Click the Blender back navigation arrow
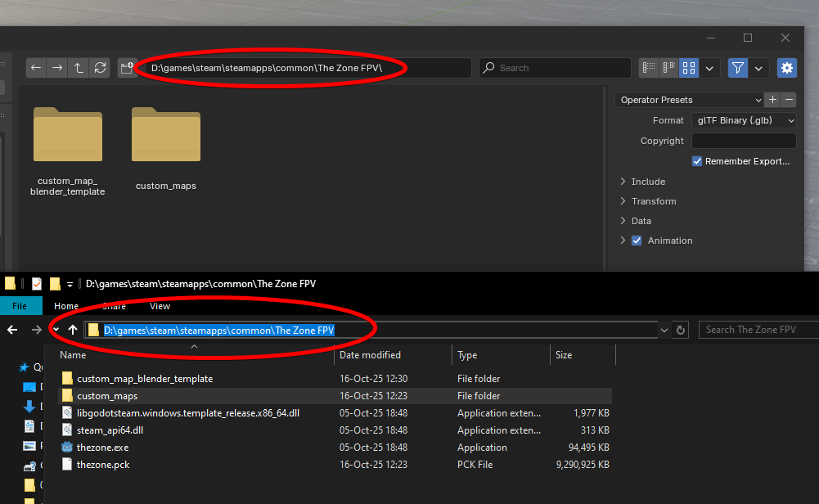The height and width of the screenshot is (504, 819). [x=36, y=68]
